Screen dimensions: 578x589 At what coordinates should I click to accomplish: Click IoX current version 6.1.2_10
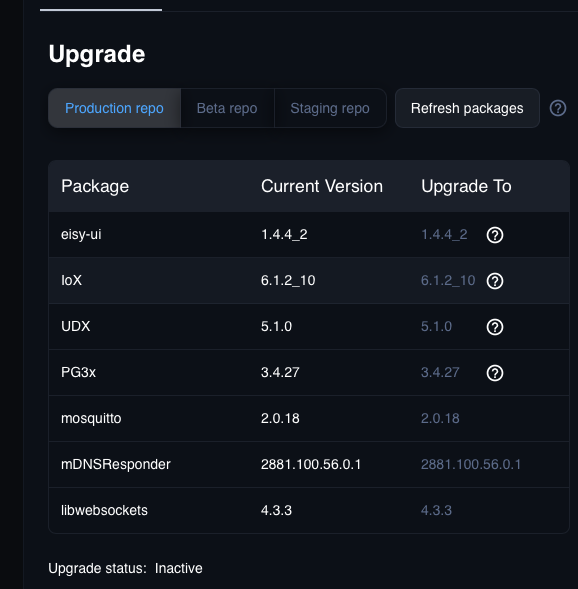point(288,281)
